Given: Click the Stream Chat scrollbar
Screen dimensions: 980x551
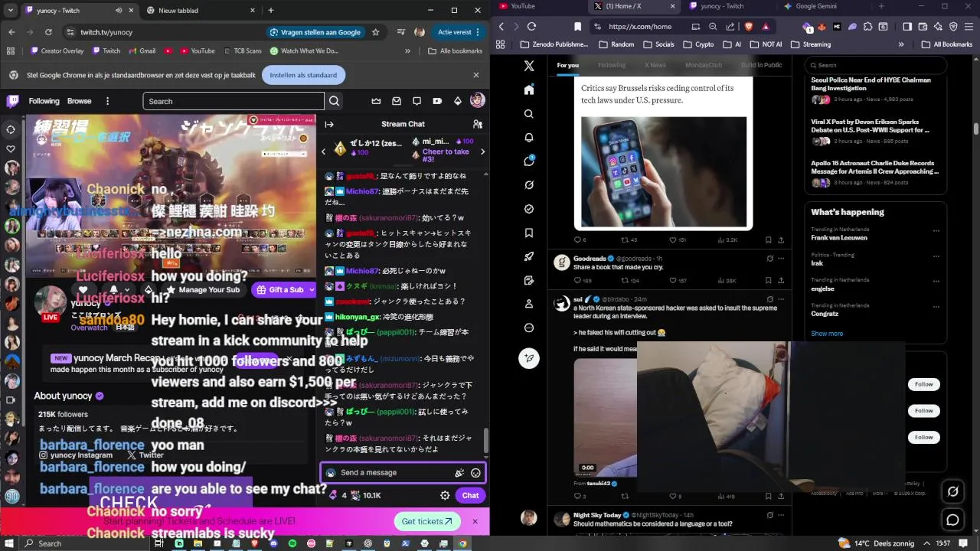Looking at the screenshot, I should pyautogui.click(x=485, y=442).
